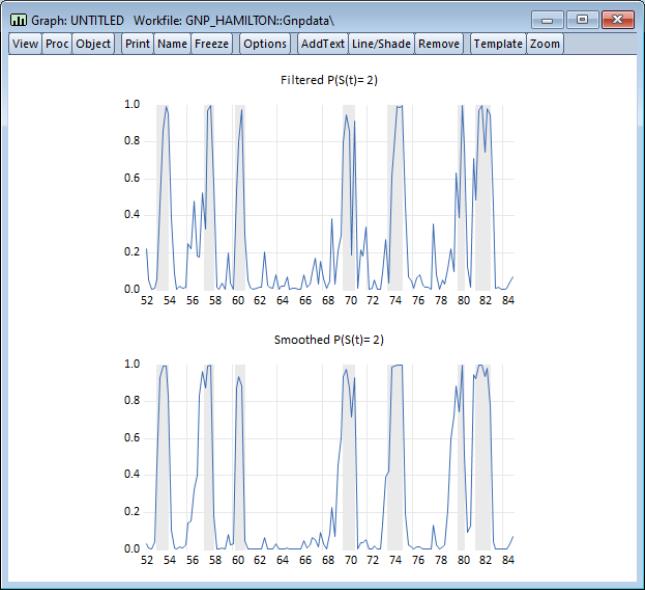
Task: Minimize the graph window
Action: tap(549, 19)
